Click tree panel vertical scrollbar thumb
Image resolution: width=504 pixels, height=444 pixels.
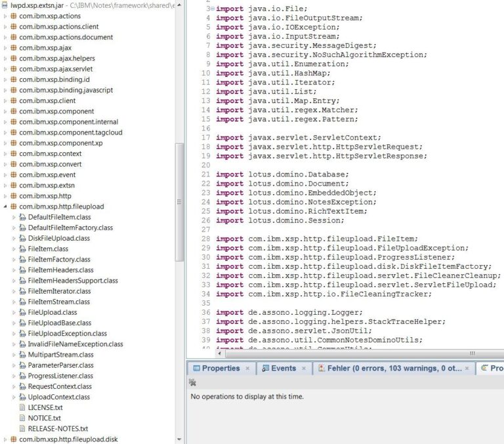coord(179,203)
